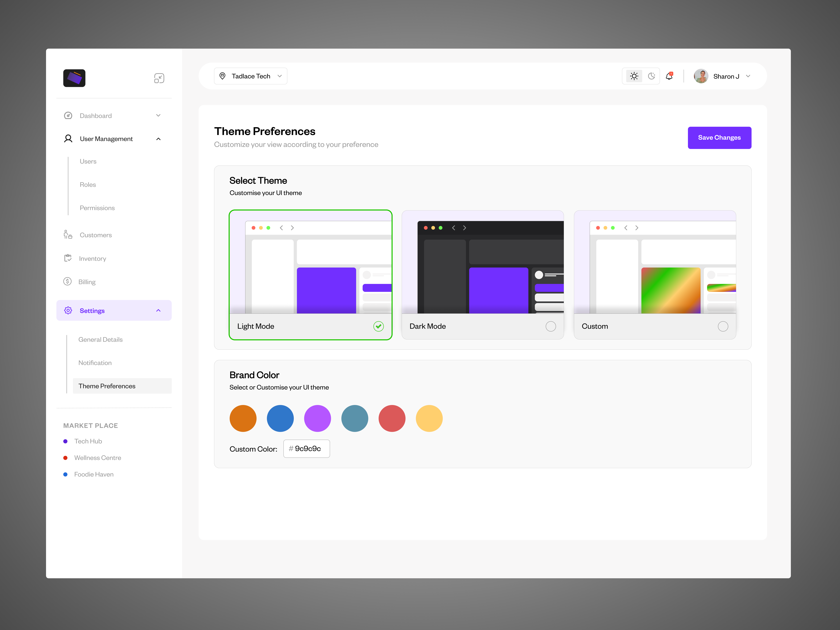840x630 pixels.
Task: Collapse the sidebar with the minimize icon
Action: pos(159,78)
